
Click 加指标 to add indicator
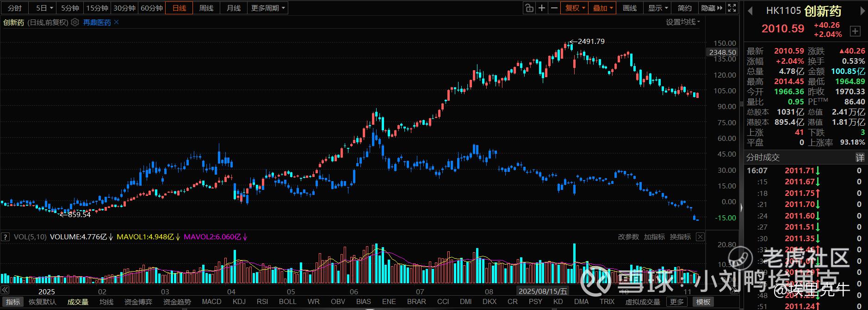(654, 237)
